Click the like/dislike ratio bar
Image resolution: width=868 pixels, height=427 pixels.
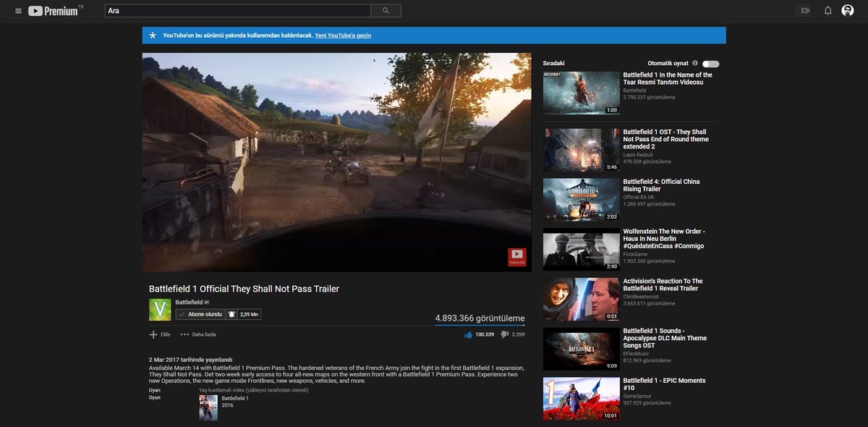pos(480,325)
